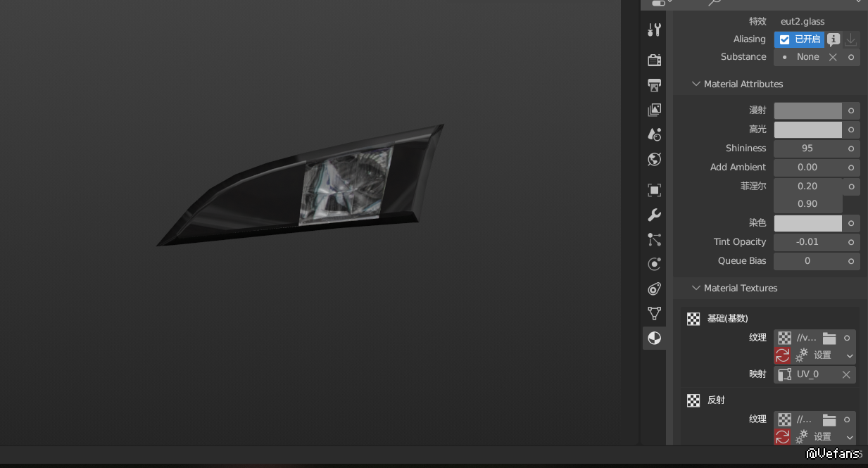Animate Fresnel (菲涅尔) property dot
The height and width of the screenshot is (468, 868).
point(851,186)
